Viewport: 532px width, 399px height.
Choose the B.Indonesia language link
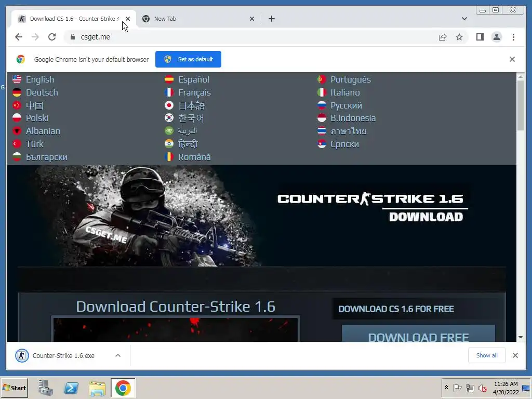(353, 118)
